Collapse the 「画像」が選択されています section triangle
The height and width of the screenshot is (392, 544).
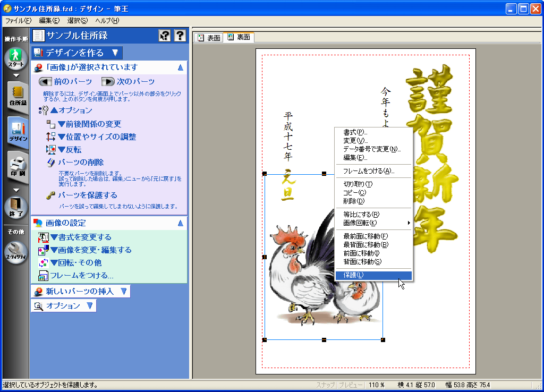(x=181, y=67)
